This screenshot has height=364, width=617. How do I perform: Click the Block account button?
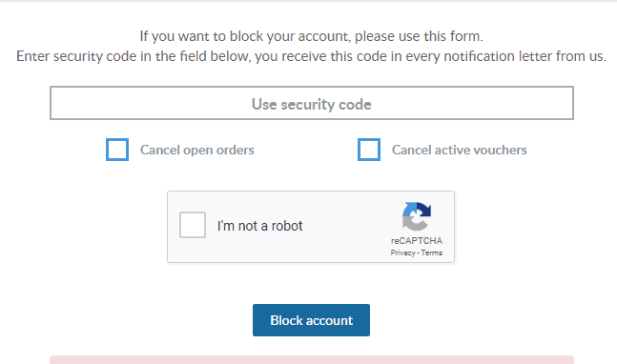coord(311,320)
